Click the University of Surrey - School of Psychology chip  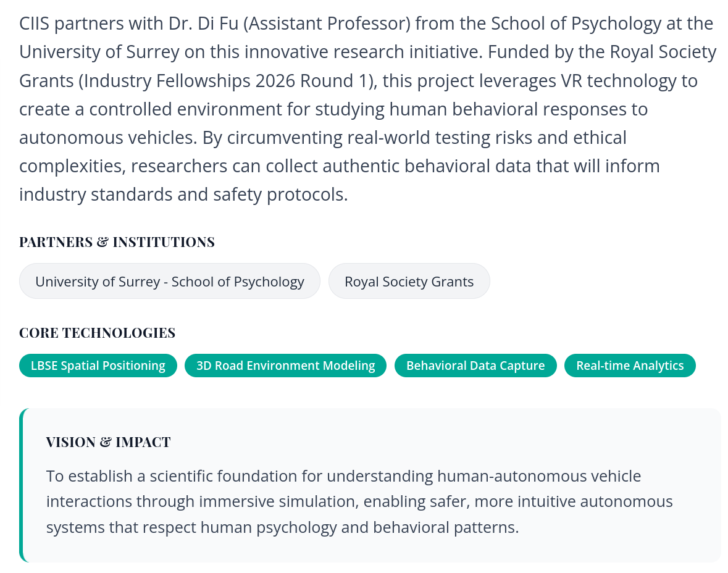pos(170,282)
